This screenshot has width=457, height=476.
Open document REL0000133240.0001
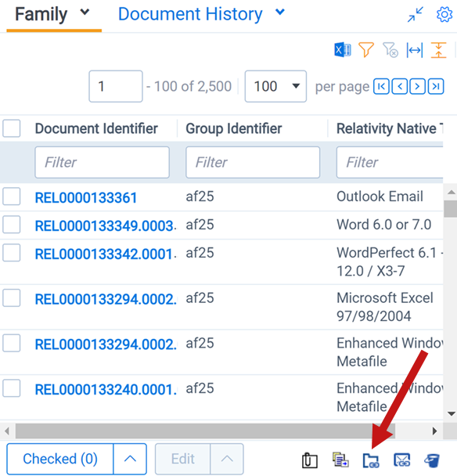[x=105, y=390]
